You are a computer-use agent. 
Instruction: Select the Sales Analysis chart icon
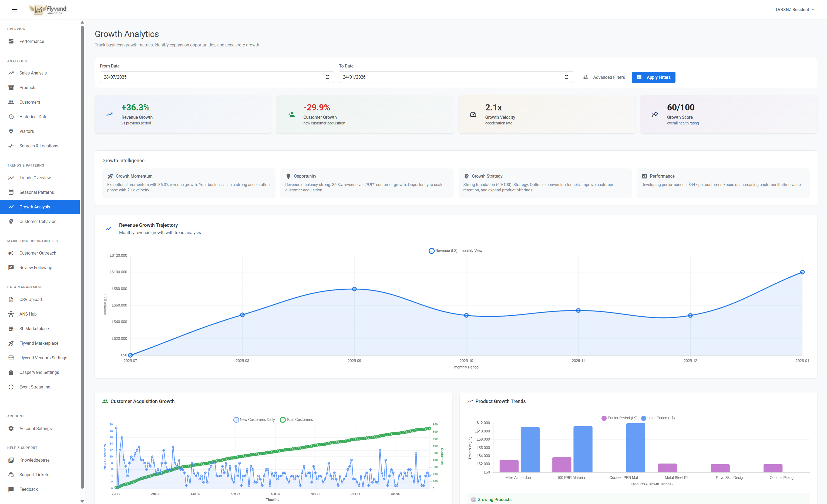pos(11,73)
